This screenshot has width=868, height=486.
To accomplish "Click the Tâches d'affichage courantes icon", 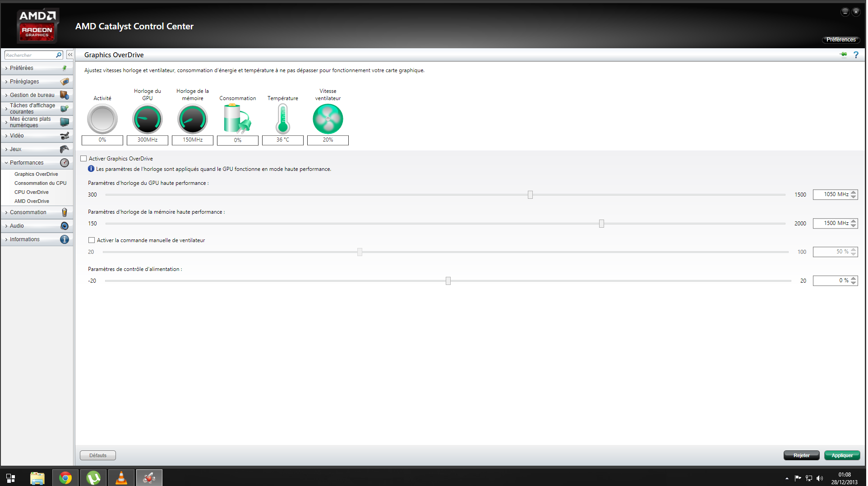I will pyautogui.click(x=65, y=109).
